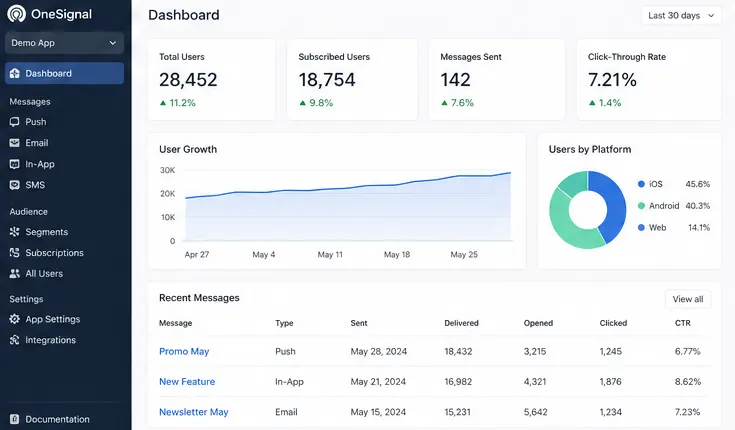Click the green arrow under Total Users

point(163,103)
